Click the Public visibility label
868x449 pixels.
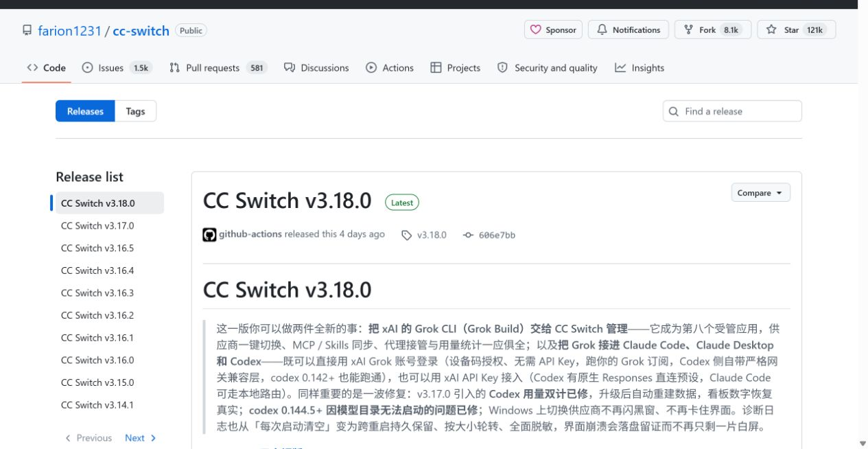pos(191,31)
